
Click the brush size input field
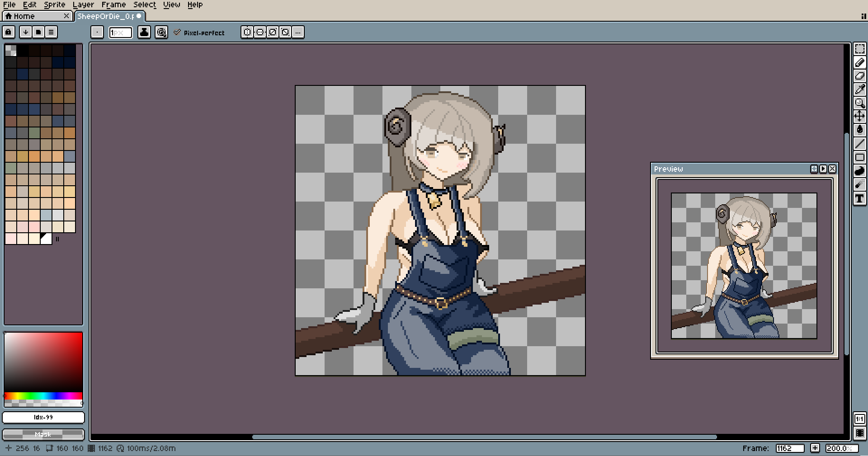[x=121, y=33]
